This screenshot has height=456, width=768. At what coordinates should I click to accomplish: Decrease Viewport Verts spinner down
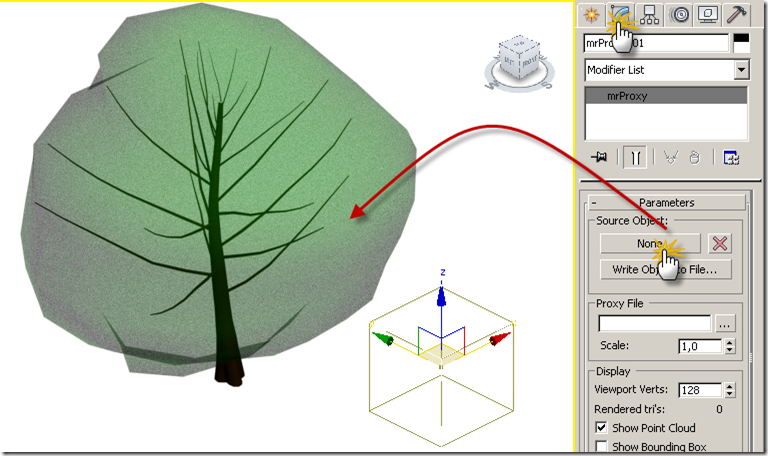[x=730, y=394]
